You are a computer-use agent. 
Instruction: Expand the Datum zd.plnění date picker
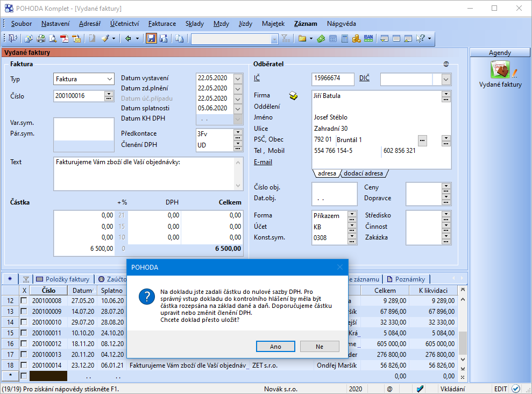pos(238,89)
